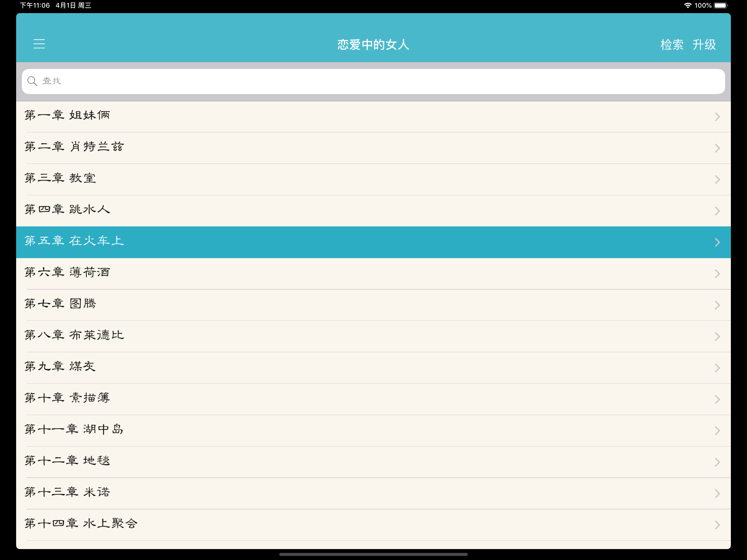Open chapter 第十三章 米诺

pyautogui.click(x=373, y=494)
